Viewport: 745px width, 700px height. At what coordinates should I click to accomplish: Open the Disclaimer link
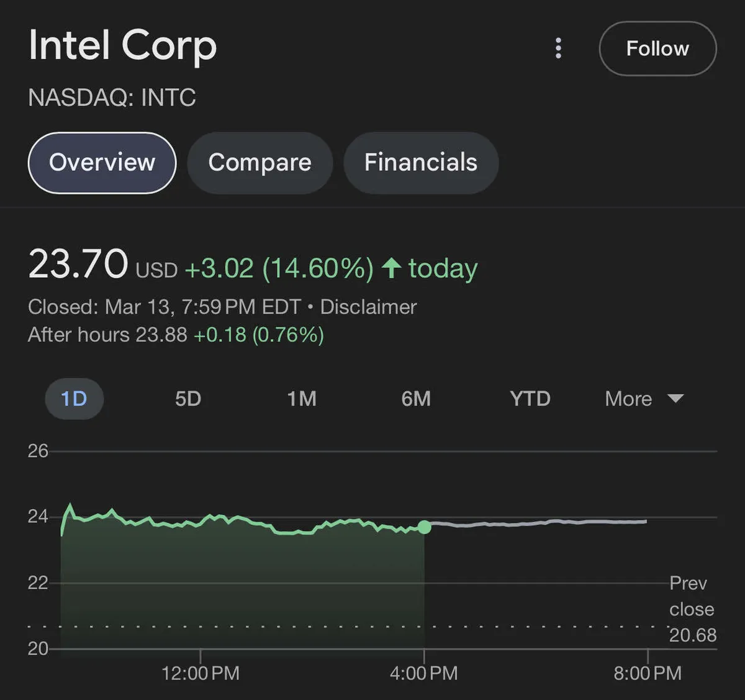(368, 307)
